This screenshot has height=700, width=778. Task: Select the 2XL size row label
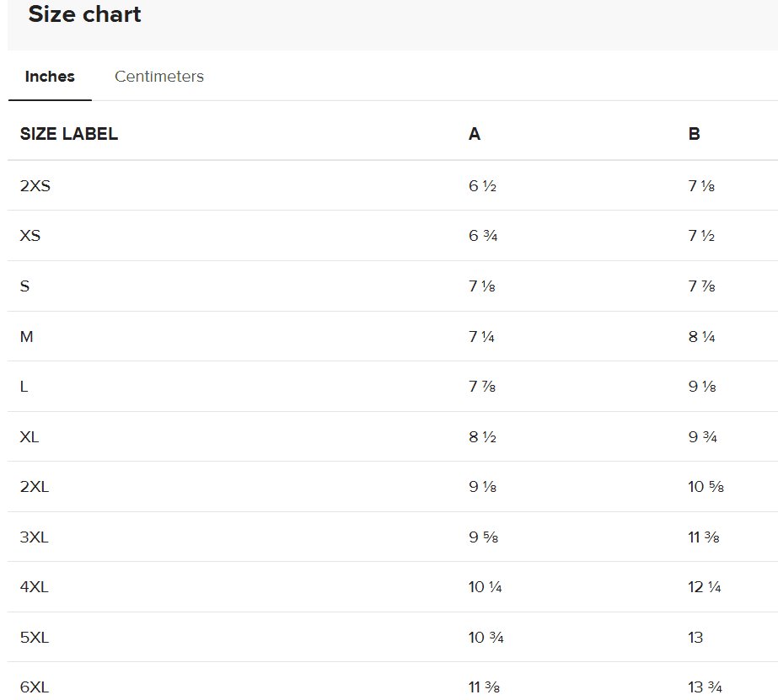35,487
